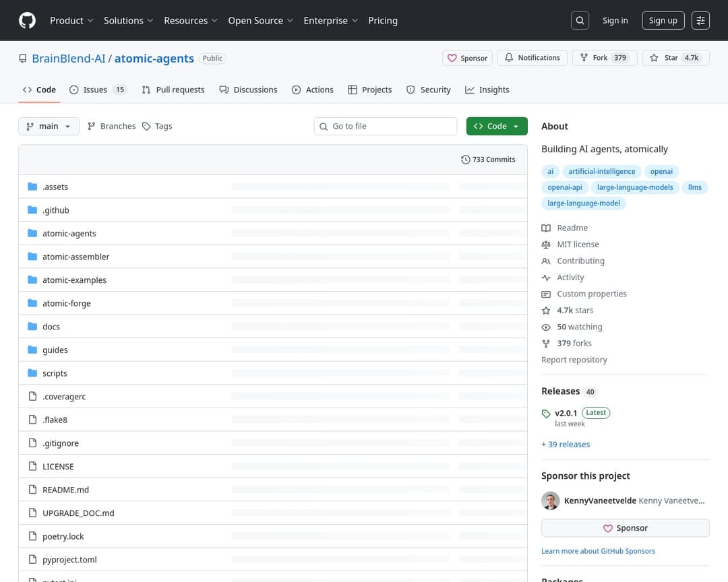The height and width of the screenshot is (582, 728).
Task: Open the README.md file
Action: click(x=65, y=490)
